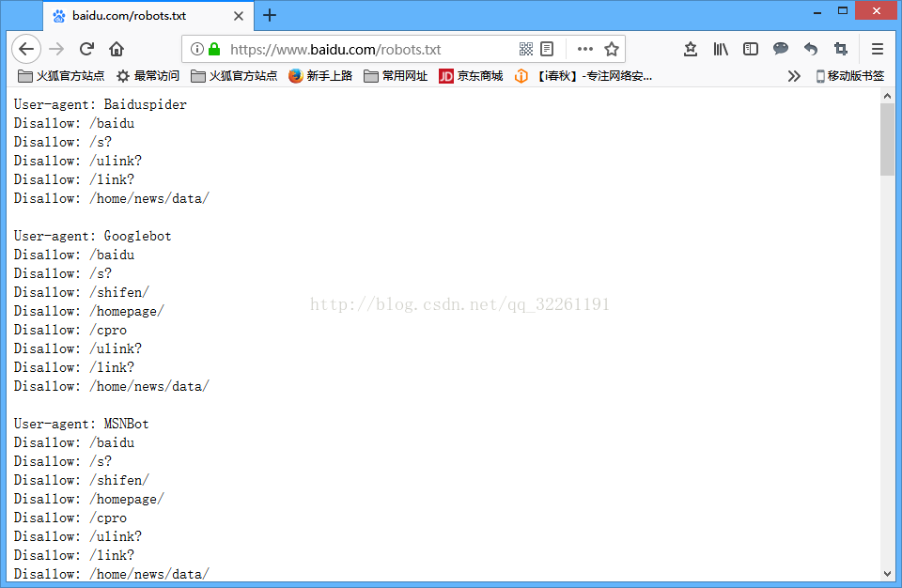Click 'Disallow: /cpro' under MSNBot
Image resolution: width=902 pixels, height=588 pixels.
70,518
